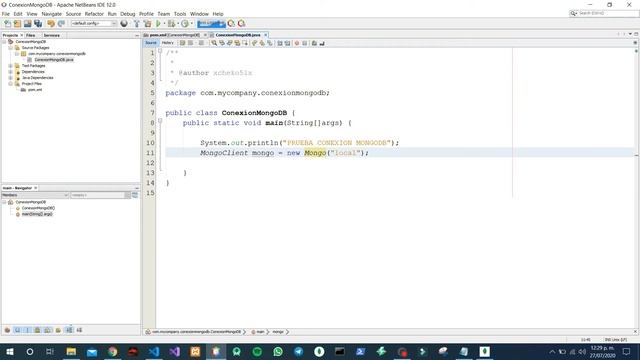Click the Stop Macro Recording editor icon
This screenshot has width=640, height=360.
coord(304,43)
